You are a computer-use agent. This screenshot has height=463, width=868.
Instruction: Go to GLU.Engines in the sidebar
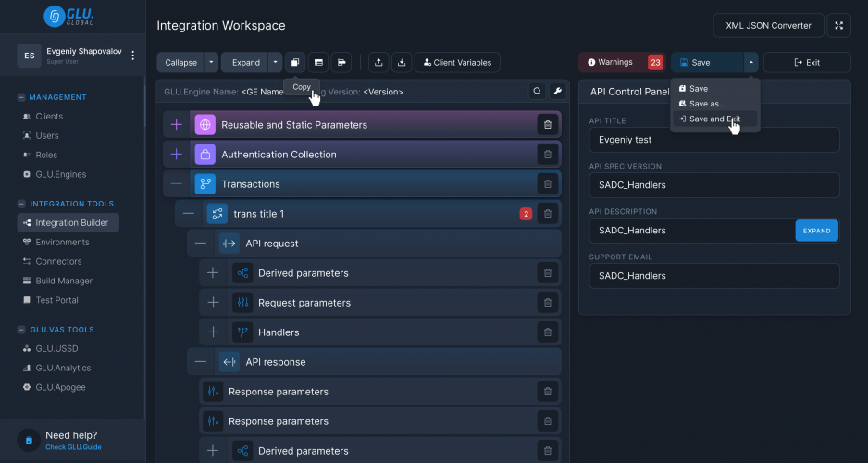tap(61, 174)
